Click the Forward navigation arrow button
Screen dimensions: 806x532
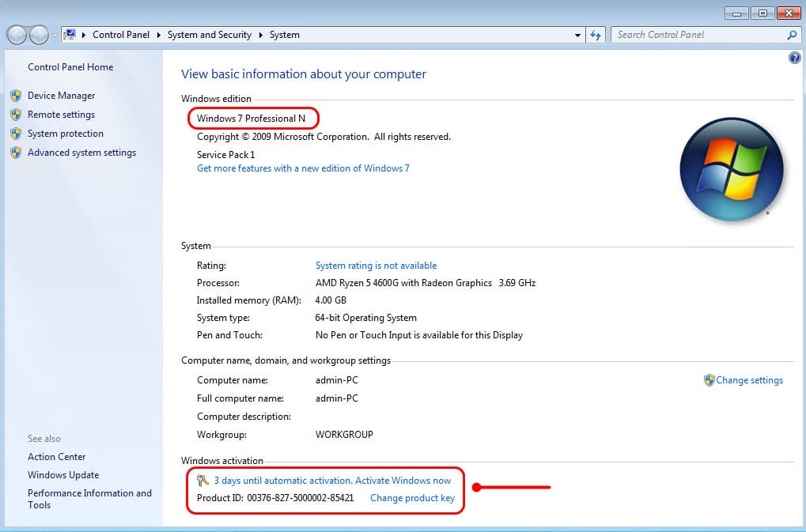tap(39, 35)
